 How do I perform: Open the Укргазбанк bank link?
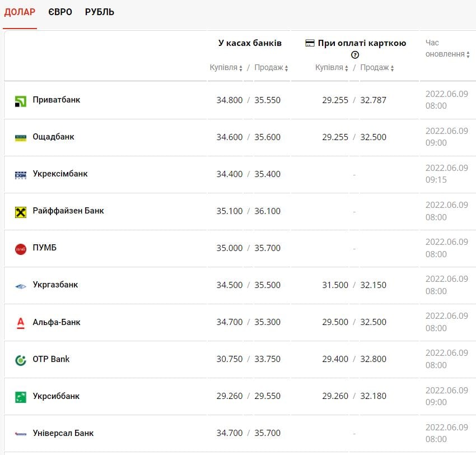tap(55, 285)
